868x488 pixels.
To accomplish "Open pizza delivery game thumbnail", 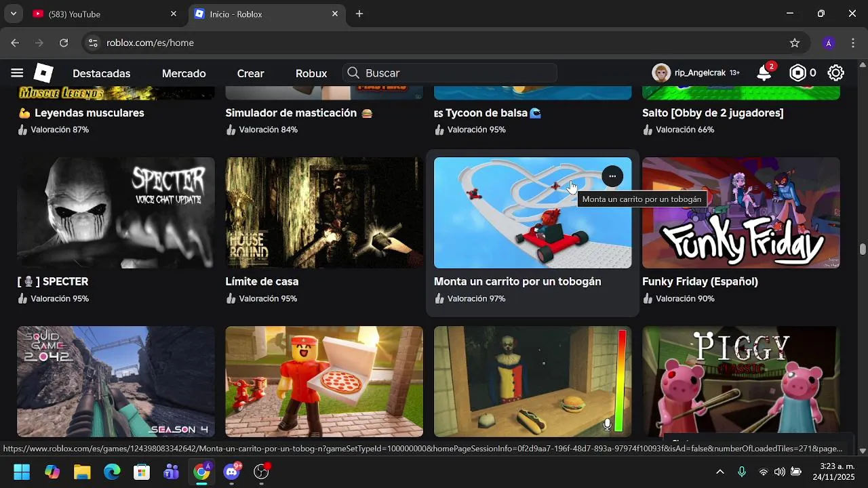I will [x=324, y=382].
